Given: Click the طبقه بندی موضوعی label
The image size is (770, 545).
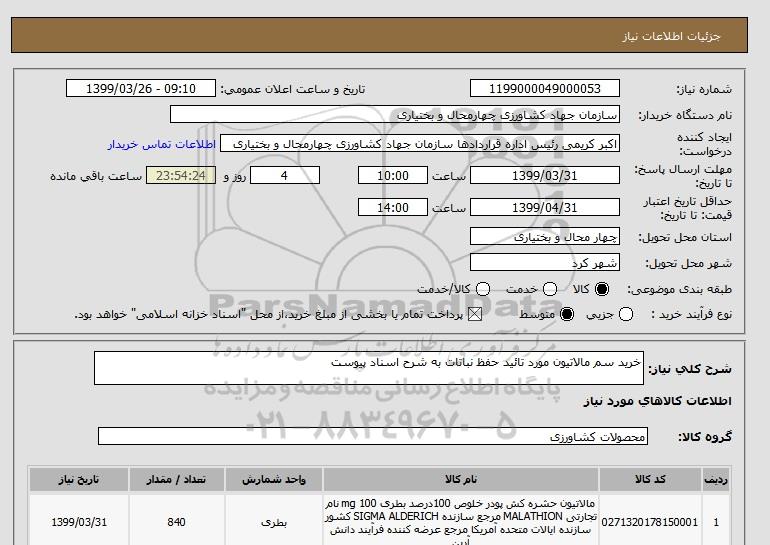Looking at the screenshot, I should pyautogui.click(x=680, y=289).
